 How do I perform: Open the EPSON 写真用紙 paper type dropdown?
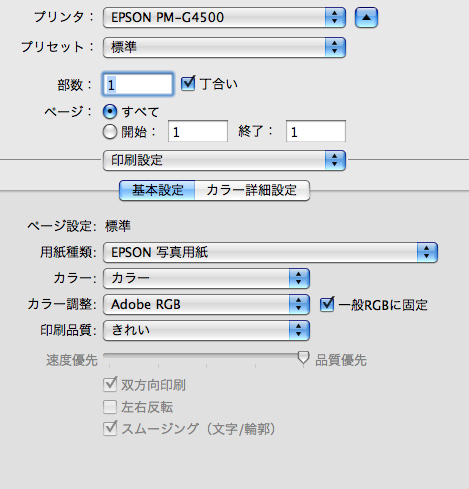coord(270,252)
